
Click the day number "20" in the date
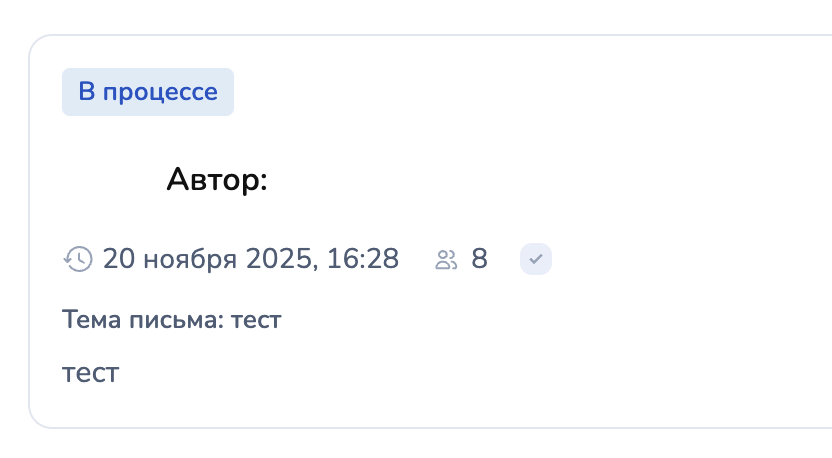[x=119, y=260]
